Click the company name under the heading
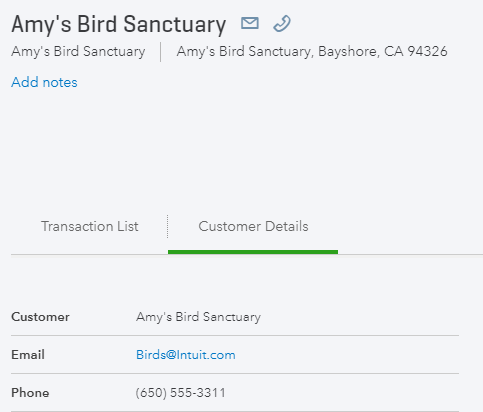 pos(78,52)
